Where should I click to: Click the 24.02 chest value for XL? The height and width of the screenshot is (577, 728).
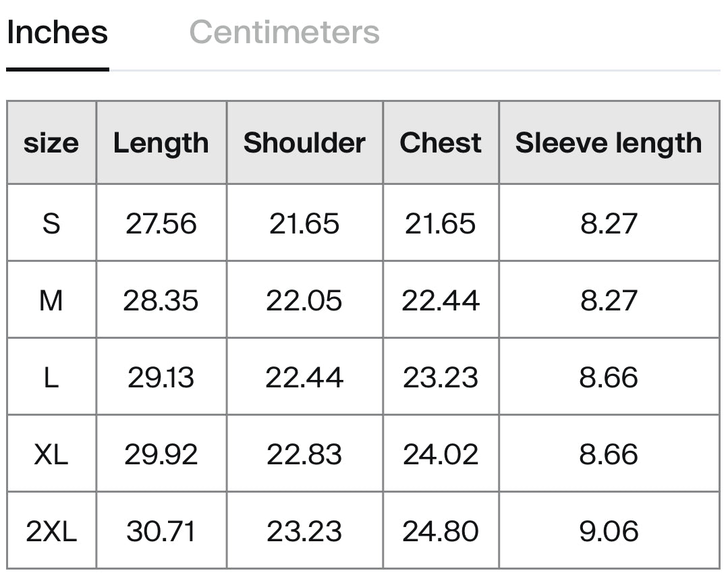click(441, 454)
